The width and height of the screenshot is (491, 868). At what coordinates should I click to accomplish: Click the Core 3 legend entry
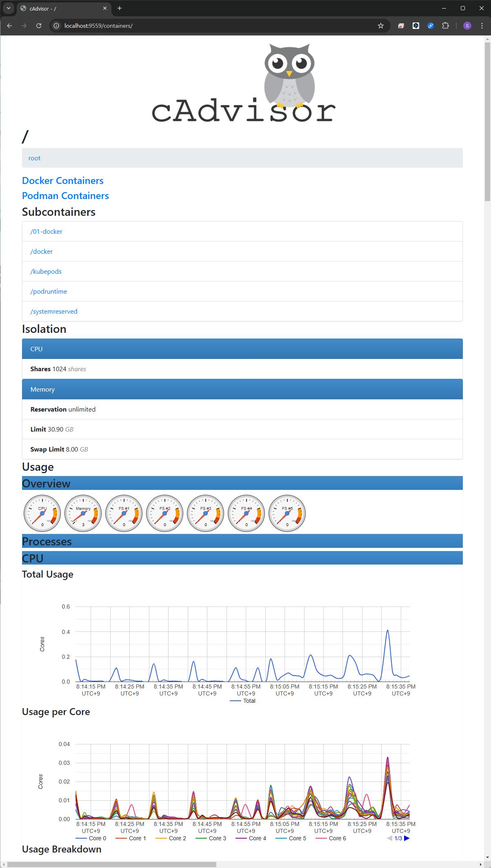coord(211,838)
